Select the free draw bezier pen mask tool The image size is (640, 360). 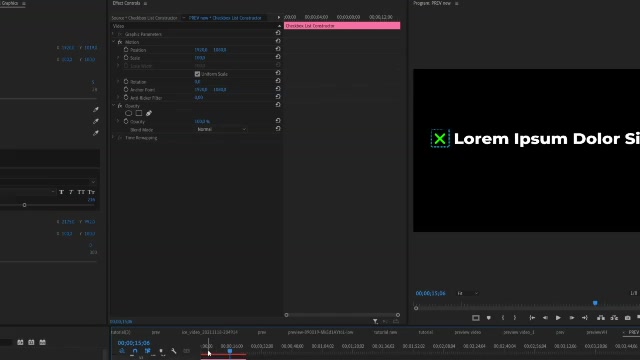(149, 113)
